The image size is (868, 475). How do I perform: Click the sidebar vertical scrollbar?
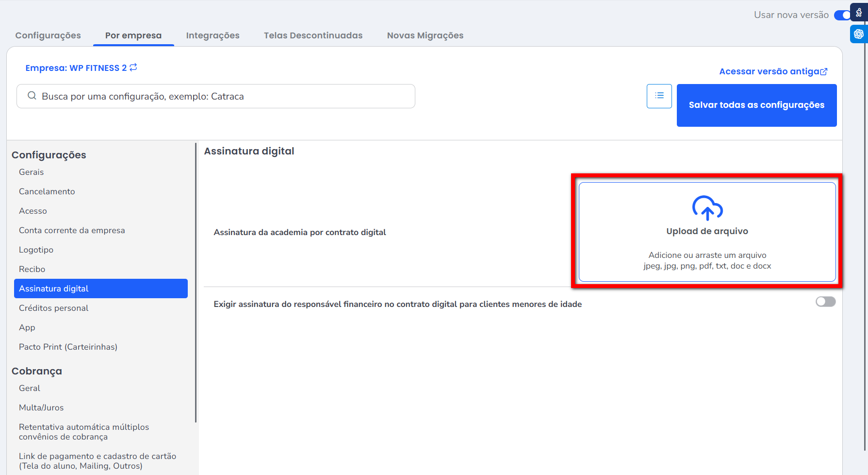(x=196, y=282)
